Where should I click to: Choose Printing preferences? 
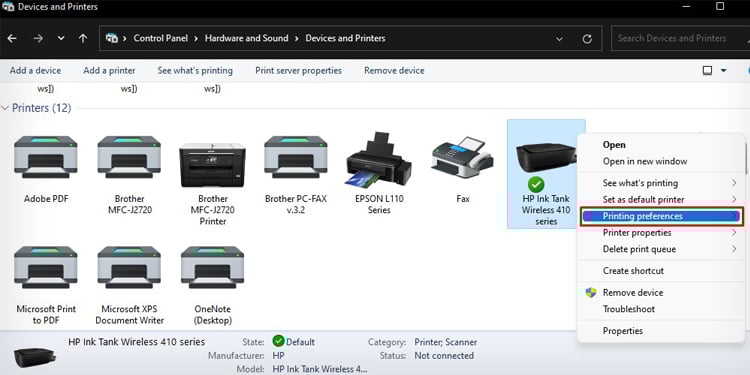point(662,216)
